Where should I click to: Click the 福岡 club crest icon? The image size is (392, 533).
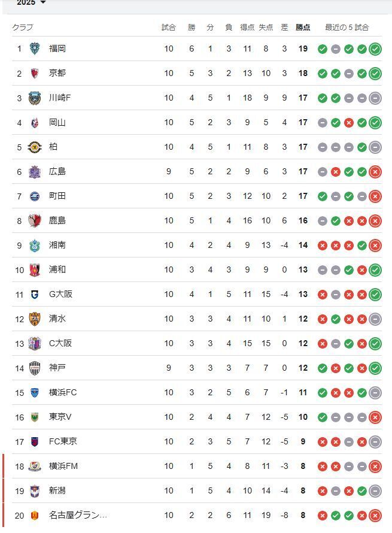(x=35, y=49)
